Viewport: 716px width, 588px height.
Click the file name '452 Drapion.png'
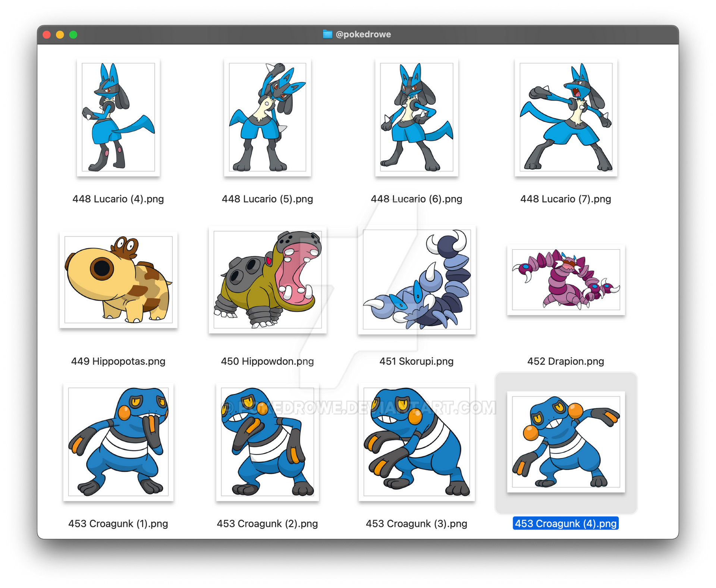tap(566, 361)
